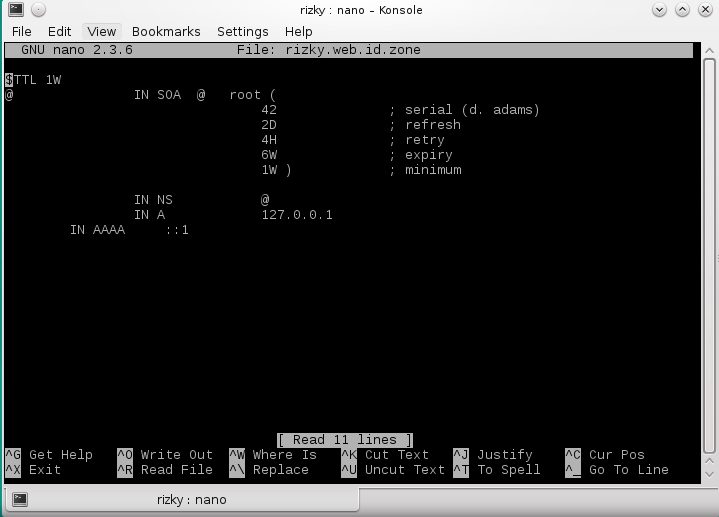Click the ^T To Spell shortcut
Screen dimensions: 719x517
(497, 470)
